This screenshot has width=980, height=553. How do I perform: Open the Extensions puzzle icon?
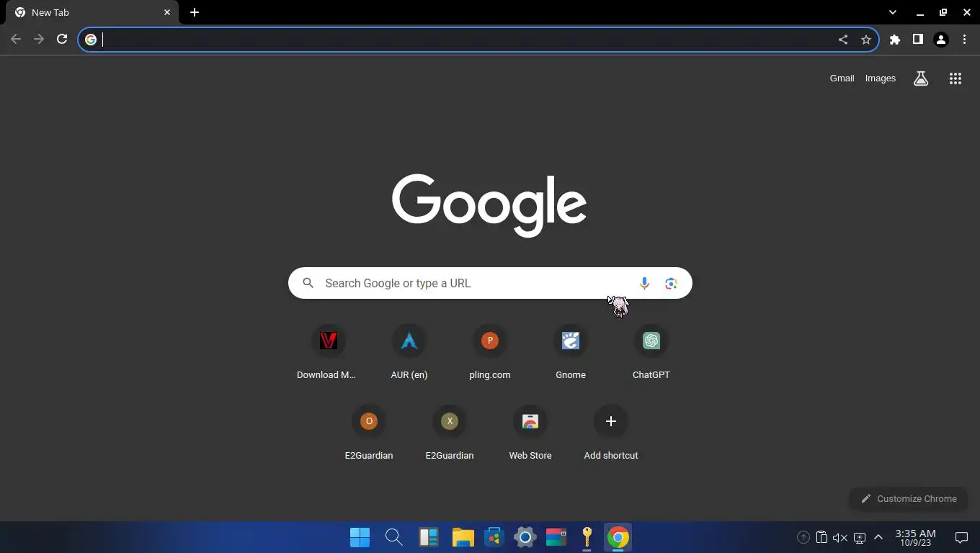(x=895, y=40)
